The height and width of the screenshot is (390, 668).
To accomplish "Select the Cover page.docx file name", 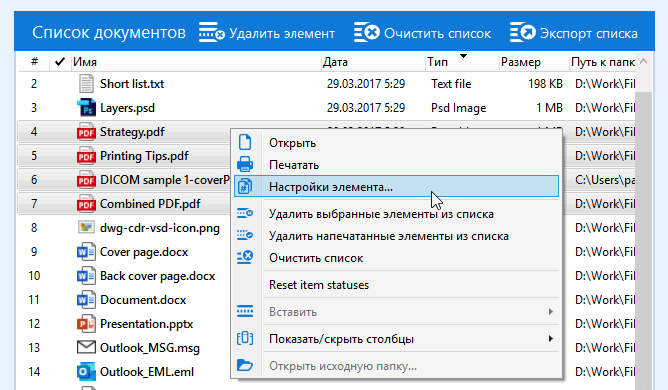I will [144, 252].
